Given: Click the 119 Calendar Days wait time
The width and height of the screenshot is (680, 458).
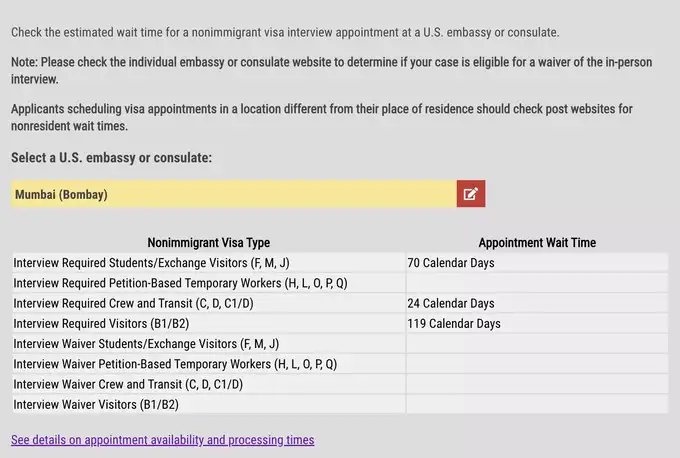Looking at the screenshot, I should [x=454, y=324].
